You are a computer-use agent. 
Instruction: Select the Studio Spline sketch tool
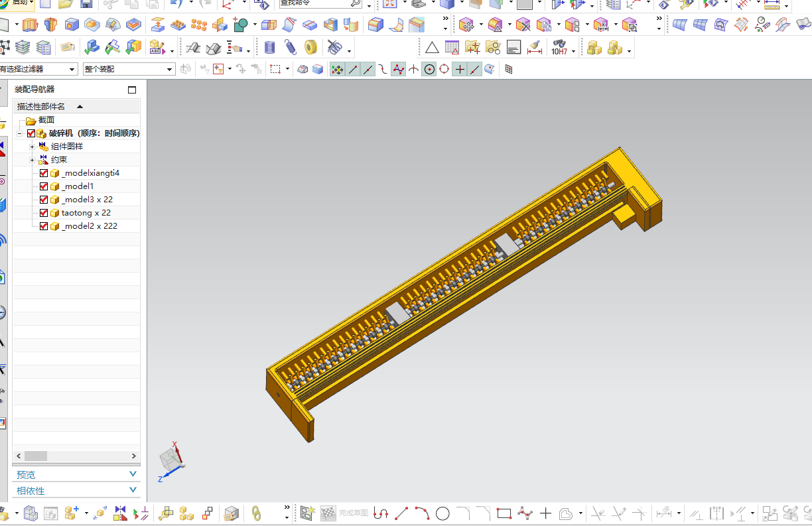[x=525, y=513]
